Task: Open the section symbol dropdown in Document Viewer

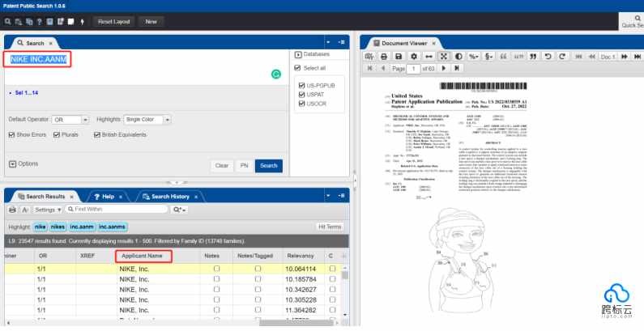Action: point(488,57)
